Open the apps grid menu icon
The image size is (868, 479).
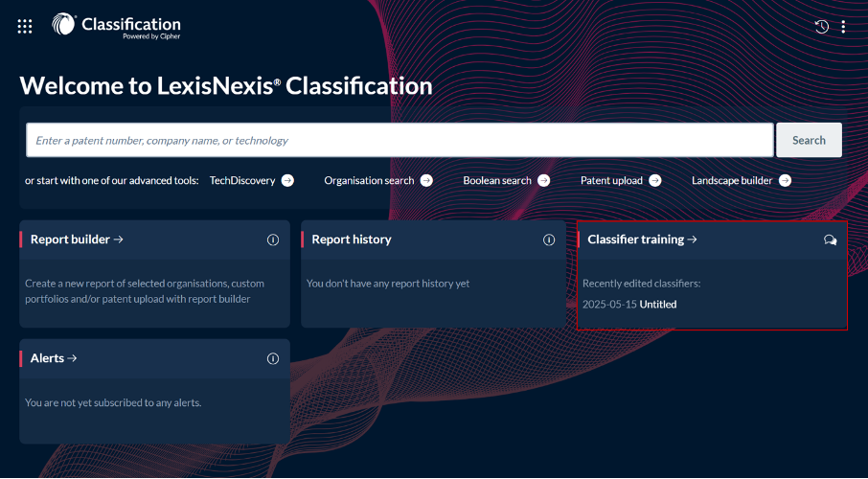point(25,26)
